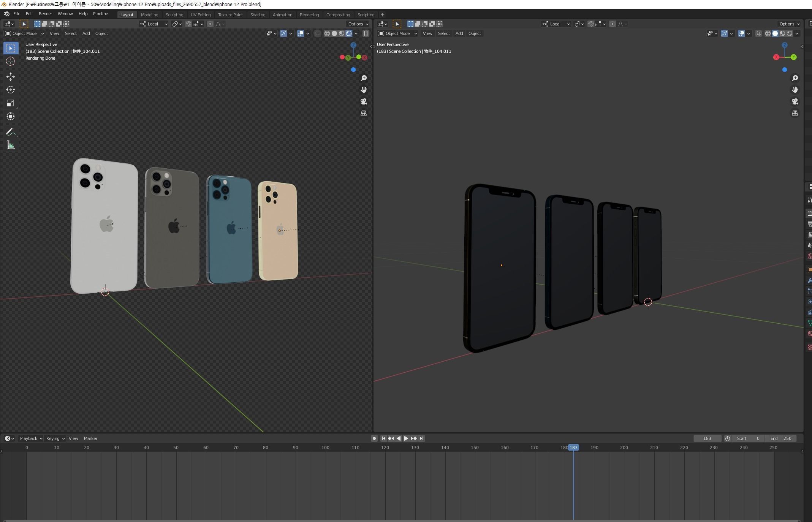
Task: Click the zoom magnifier in right viewport
Action: (795, 78)
